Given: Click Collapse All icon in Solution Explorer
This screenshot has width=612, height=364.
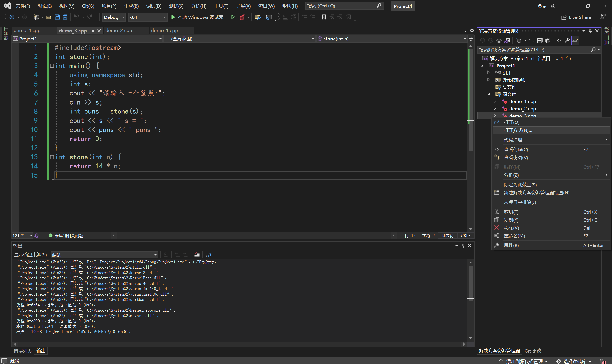Looking at the screenshot, I should 540,40.
